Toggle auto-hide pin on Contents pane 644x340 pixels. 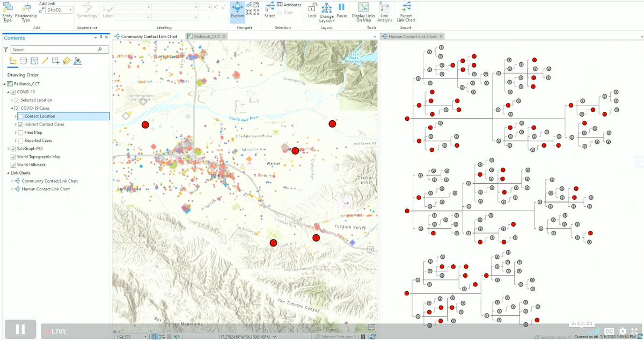pyautogui.click(x=101, y=38)
